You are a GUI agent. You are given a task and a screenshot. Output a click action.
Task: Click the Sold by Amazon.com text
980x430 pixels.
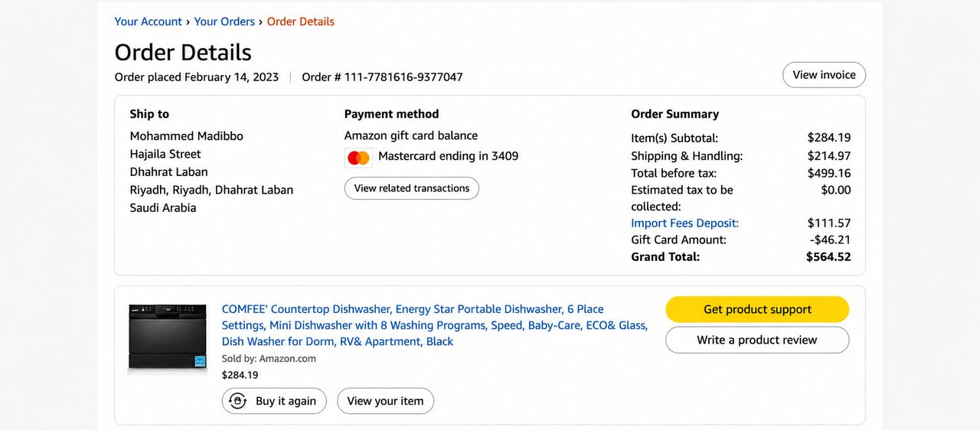pyautogui.click(x=269, y=358)
